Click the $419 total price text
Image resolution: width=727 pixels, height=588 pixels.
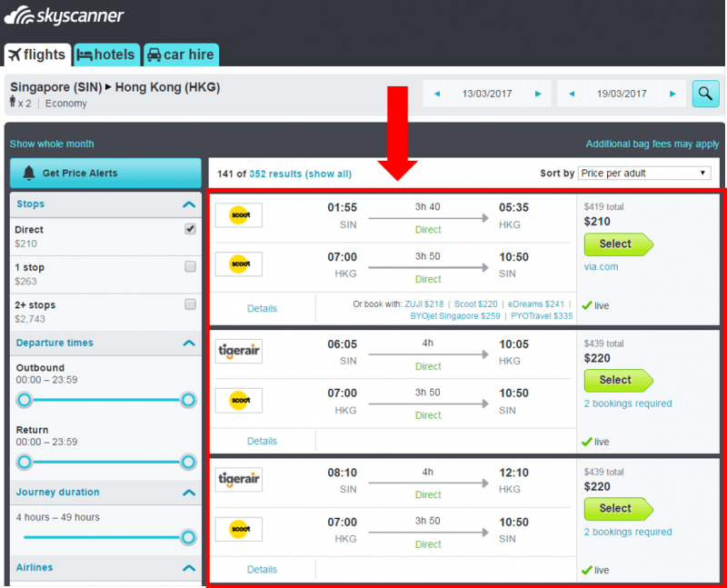[603, 207]
